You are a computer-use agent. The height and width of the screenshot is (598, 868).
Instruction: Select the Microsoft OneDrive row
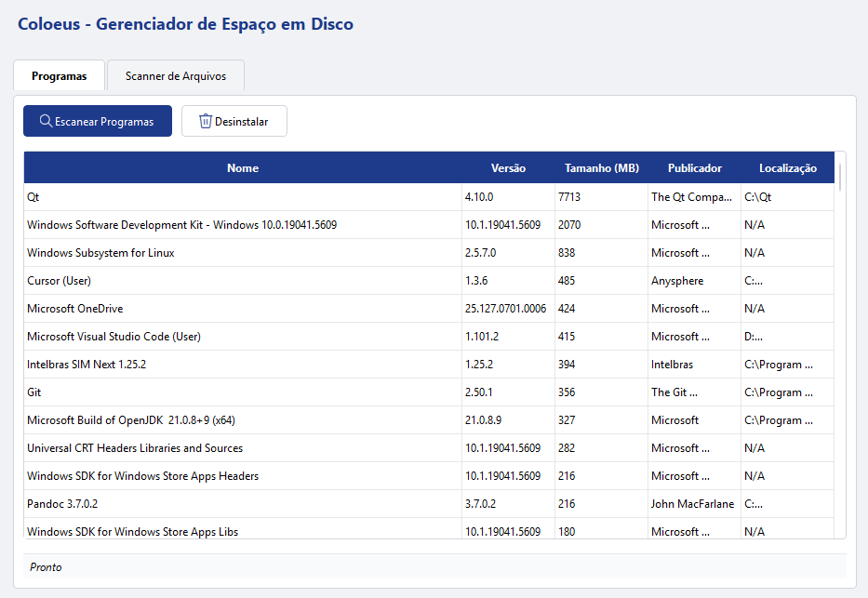point(429,309)
